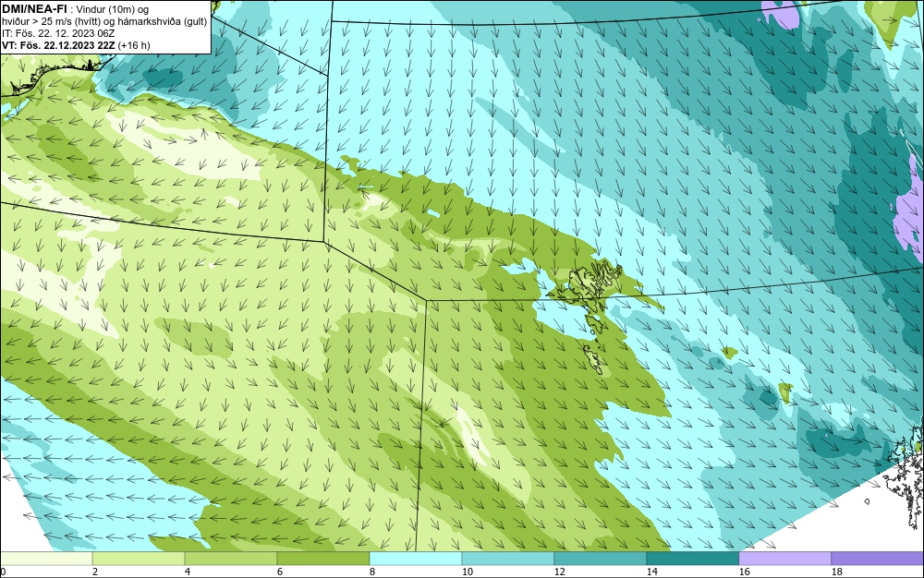Click the 10–12 m/s light teal swatch
The image size is (924, 578).
508,559
